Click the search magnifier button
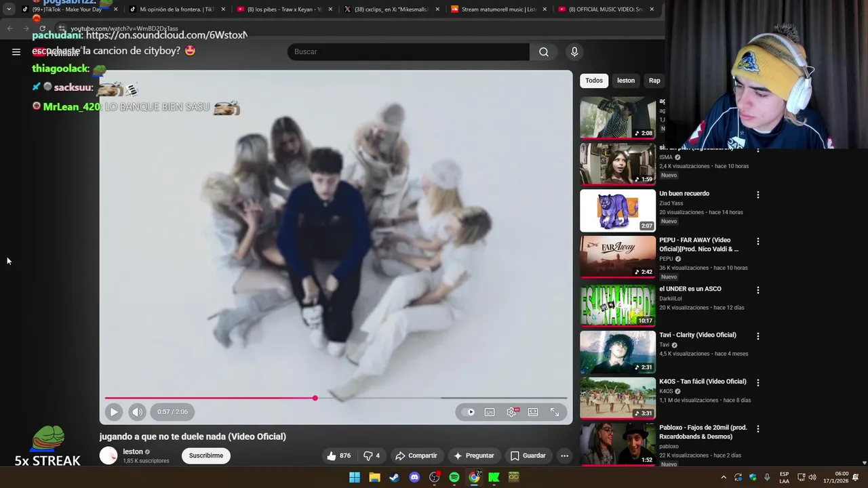Viewport: 868px width, 488px height. pyautogui.click(x=544, y=52)
